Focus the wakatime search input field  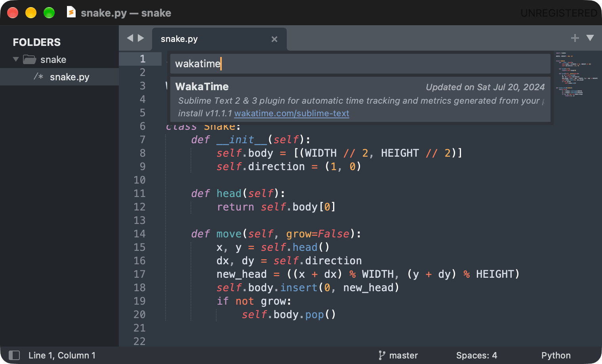[x=360, y=64]
